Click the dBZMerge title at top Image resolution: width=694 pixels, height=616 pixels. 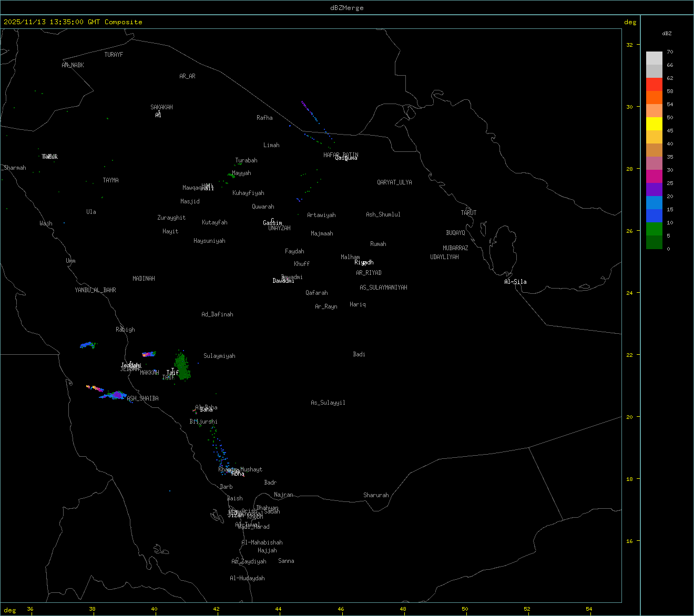coord(346,8)
